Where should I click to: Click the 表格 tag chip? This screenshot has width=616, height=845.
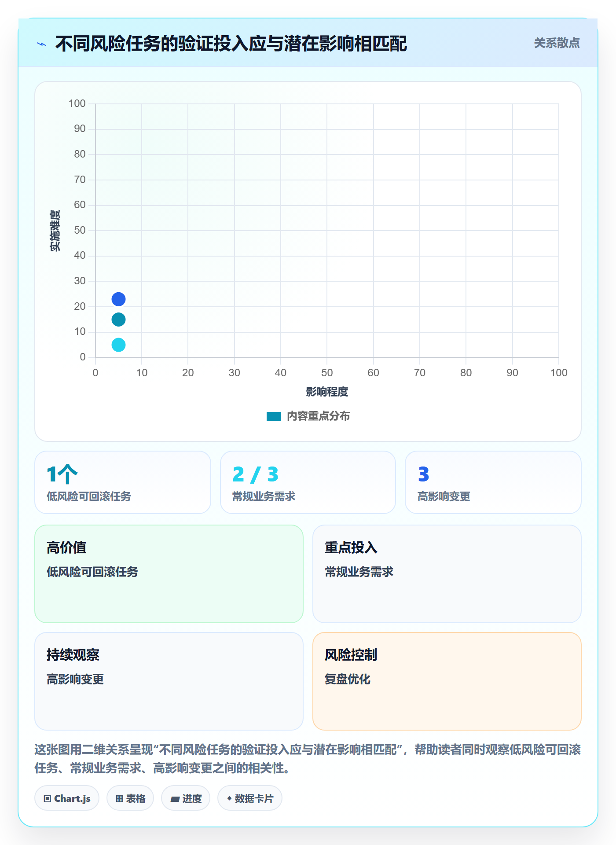coord(130,798)
